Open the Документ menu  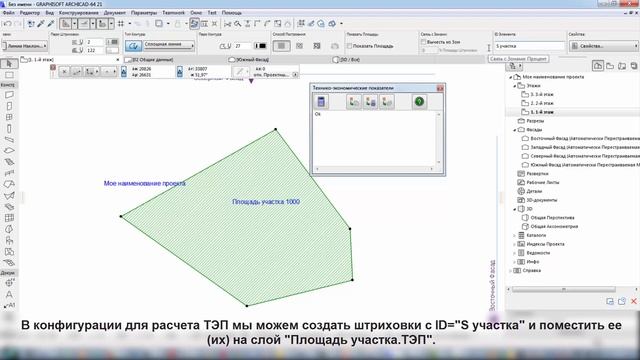(115, 13)
